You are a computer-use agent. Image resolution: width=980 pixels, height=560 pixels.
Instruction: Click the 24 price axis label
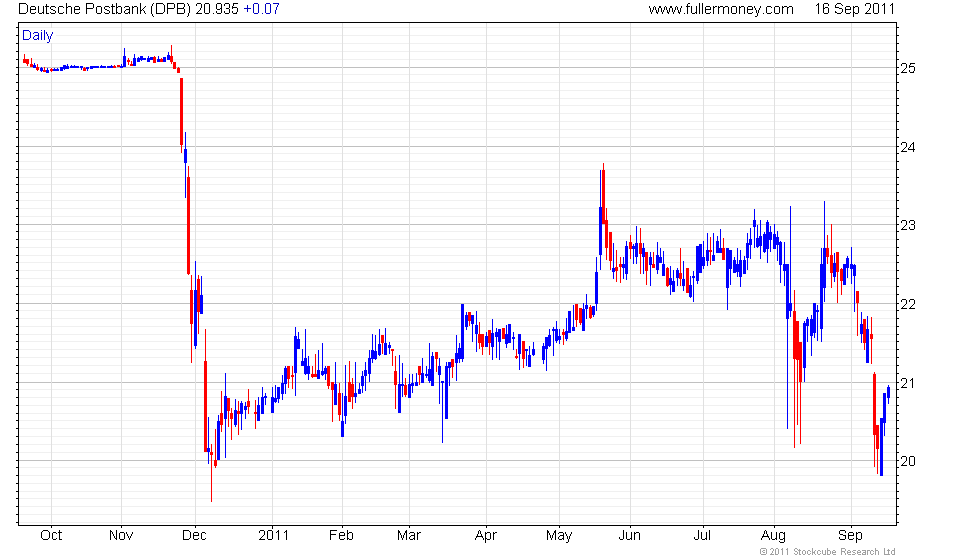pos(908,148)
